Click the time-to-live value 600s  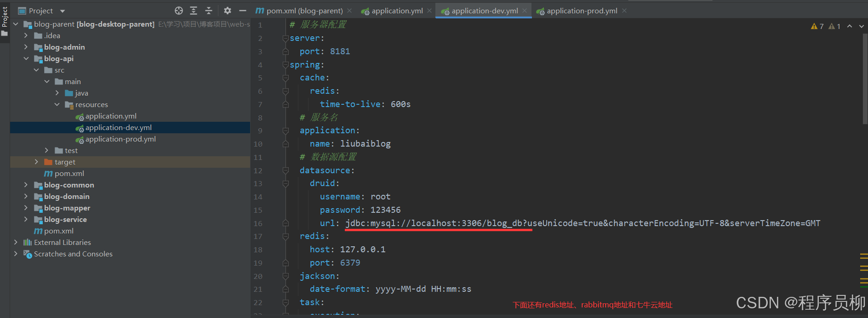click(401, 104)
